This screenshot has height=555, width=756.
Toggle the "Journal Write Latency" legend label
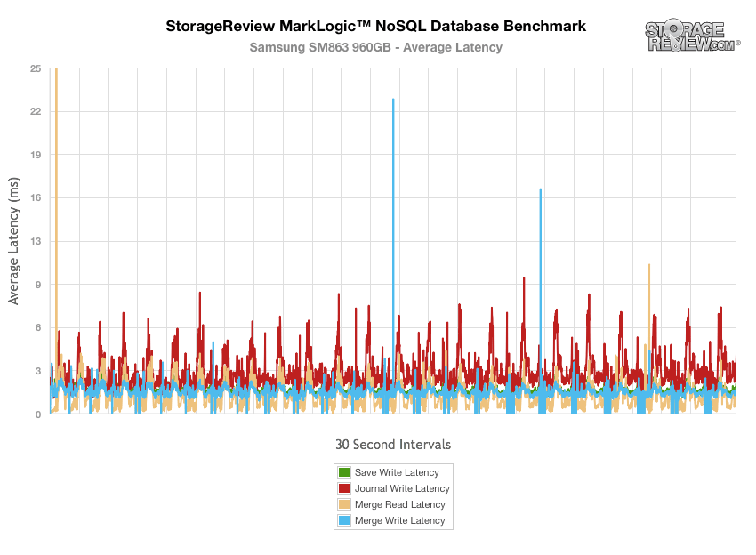click(402, 488)
